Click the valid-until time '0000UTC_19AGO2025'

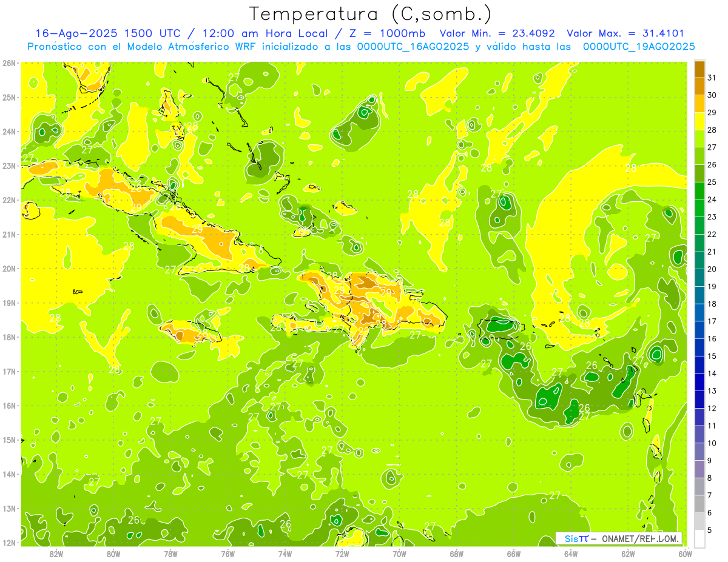[x=639, y=47]
